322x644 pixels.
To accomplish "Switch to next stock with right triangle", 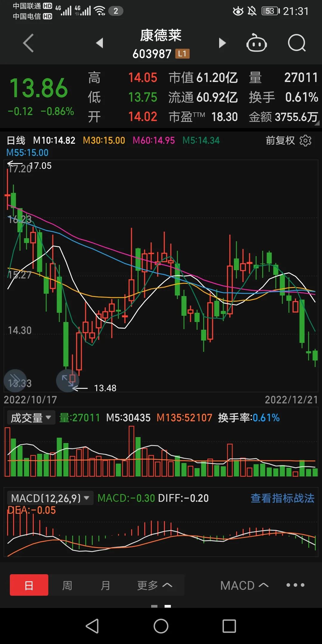I will pyautogui.click(x=222, y=43).
